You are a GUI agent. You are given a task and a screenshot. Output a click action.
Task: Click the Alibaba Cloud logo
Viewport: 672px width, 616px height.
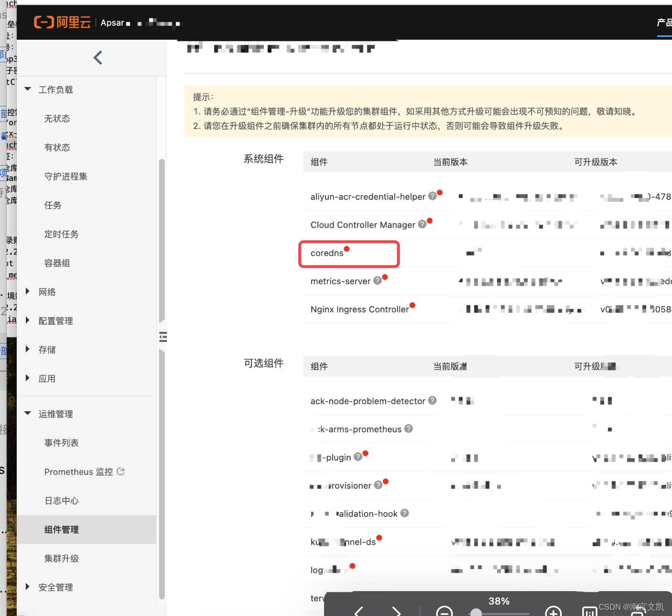click(62, 22)
